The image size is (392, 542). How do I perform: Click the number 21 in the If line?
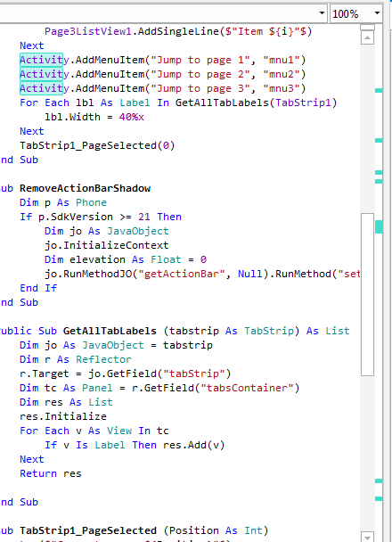point(144,217)
